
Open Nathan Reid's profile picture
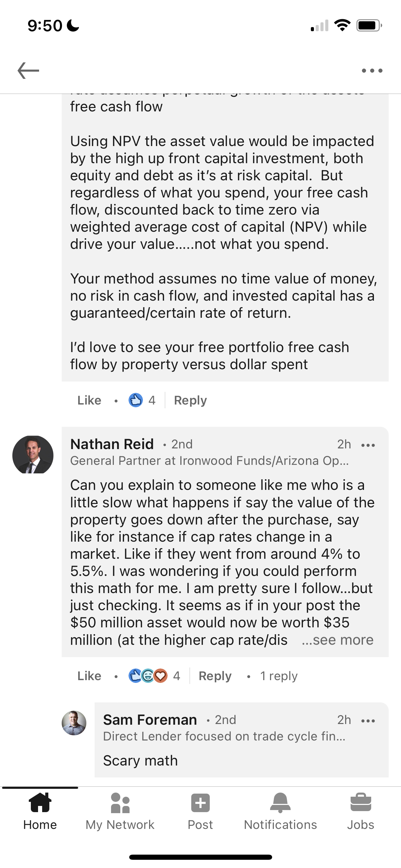[33, 455]
